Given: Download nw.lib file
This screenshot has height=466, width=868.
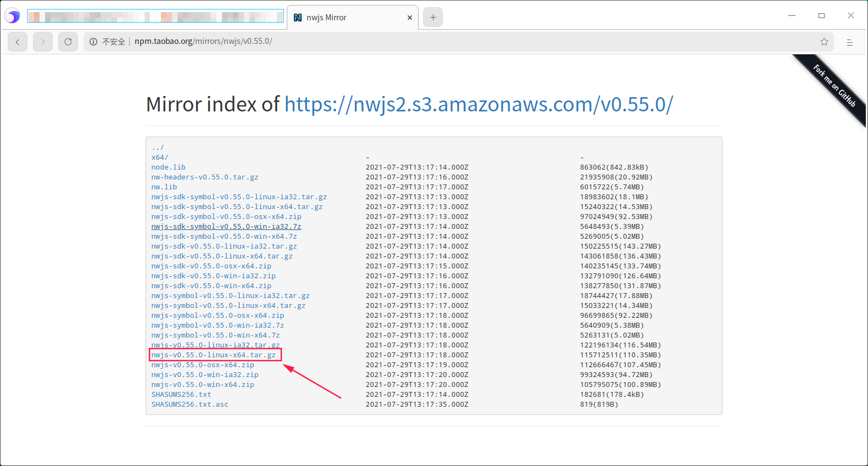Looking at the screenshot, I should point(164,187).
